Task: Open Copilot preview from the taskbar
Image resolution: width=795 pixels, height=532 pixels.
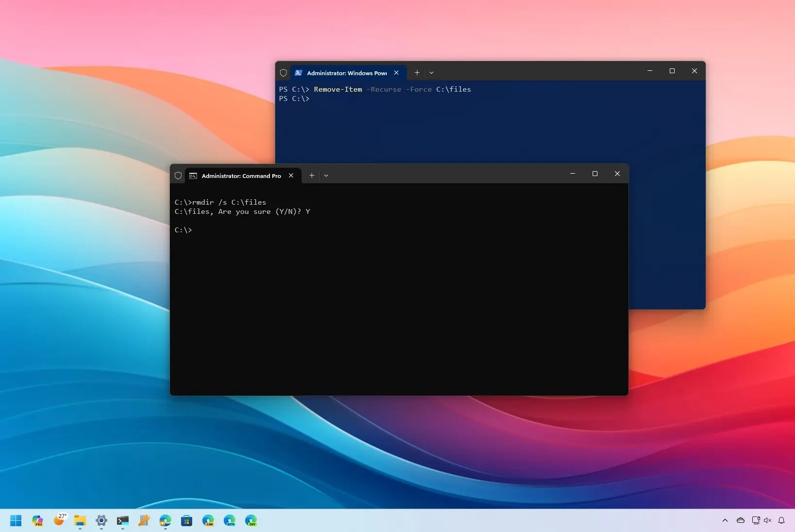Action: (37, 521)
